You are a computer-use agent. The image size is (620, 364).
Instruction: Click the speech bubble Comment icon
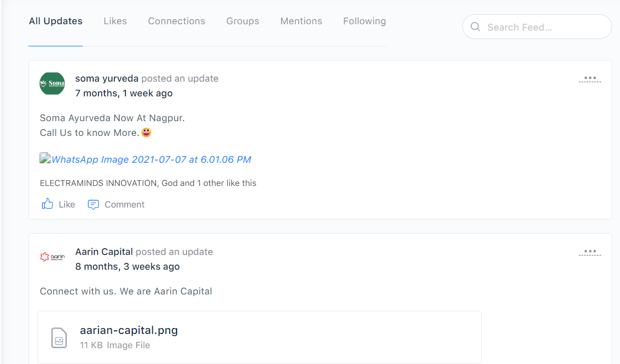93,204
